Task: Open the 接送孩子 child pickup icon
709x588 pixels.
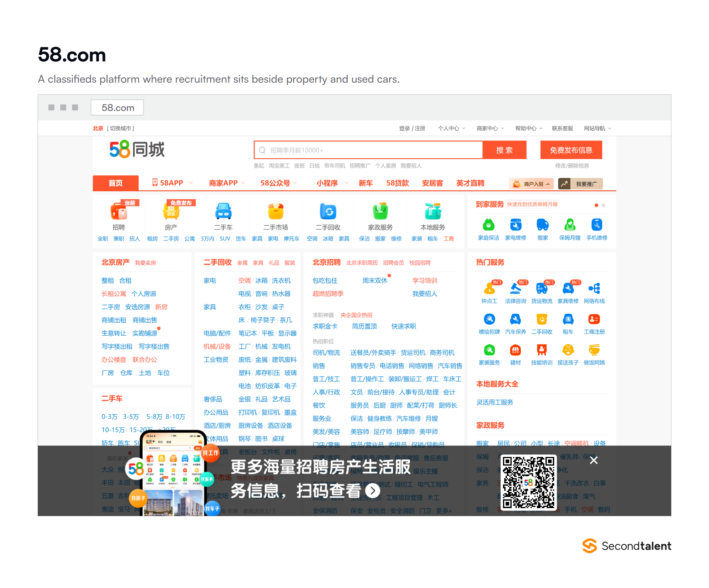Action: click(x=568, y=350)
